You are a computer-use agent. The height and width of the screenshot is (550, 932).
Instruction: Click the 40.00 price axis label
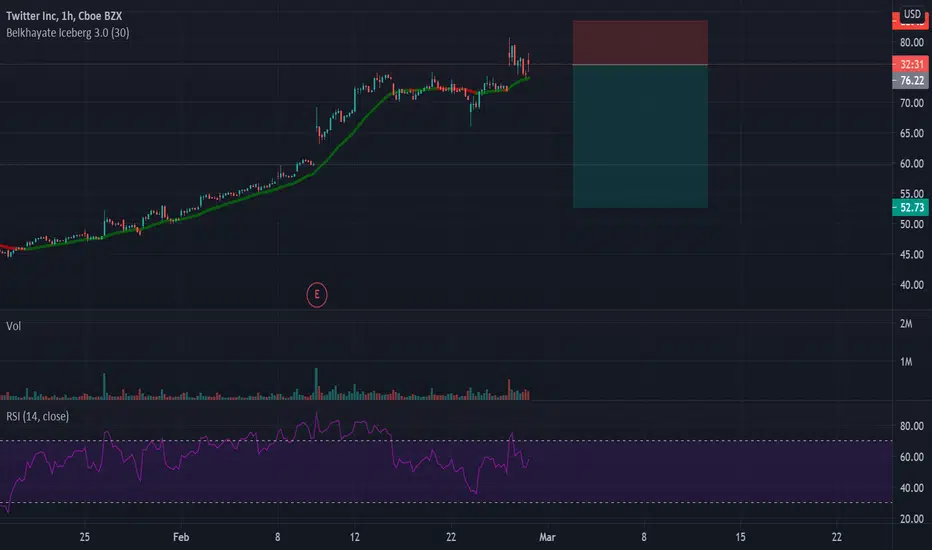(912, 285)
